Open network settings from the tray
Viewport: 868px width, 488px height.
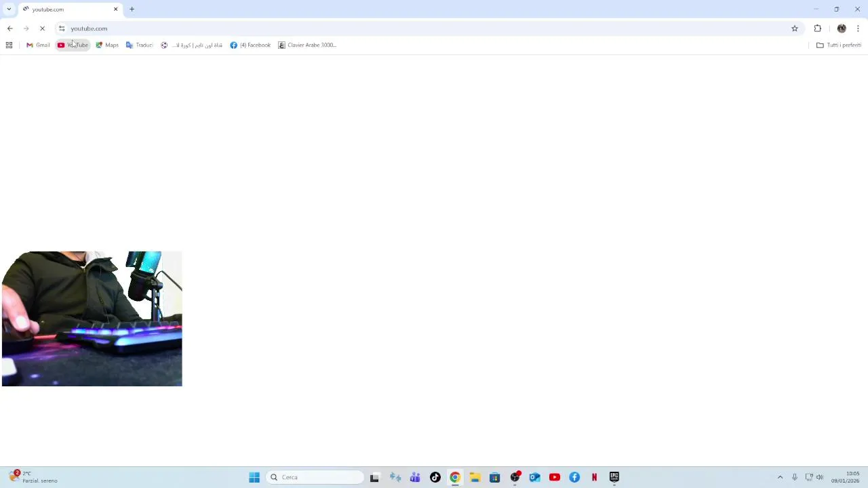tap(809, 477)
